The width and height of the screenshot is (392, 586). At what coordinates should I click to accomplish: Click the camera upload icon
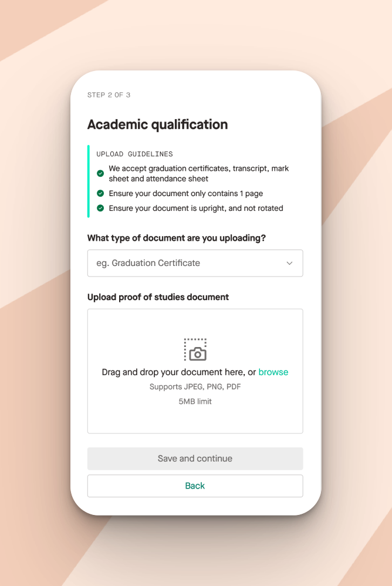coord(195,350)
